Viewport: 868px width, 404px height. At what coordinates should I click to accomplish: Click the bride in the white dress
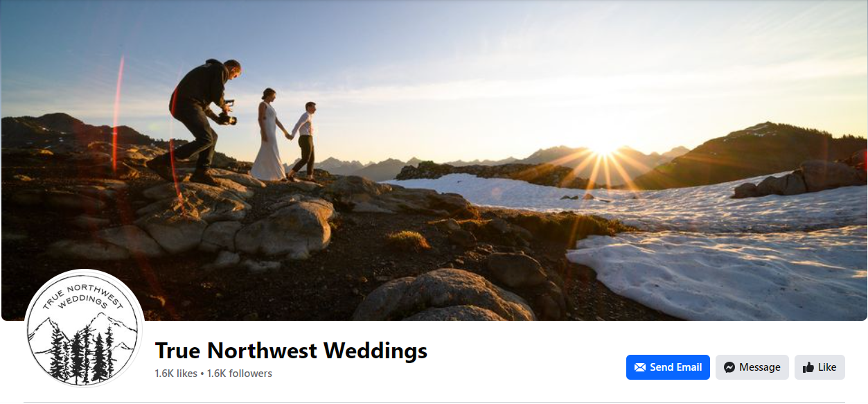(x=269, y=134)
